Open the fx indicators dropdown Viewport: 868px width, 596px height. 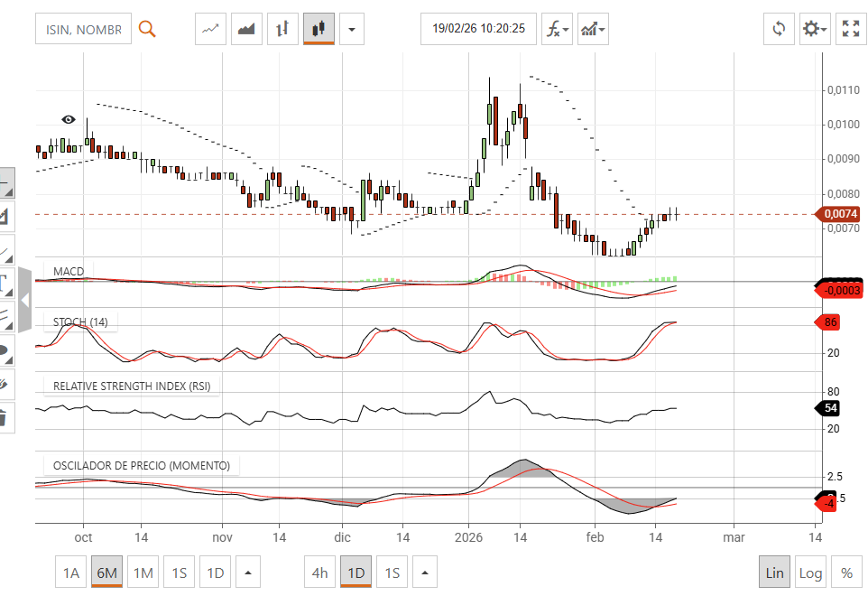coord(557,29)
